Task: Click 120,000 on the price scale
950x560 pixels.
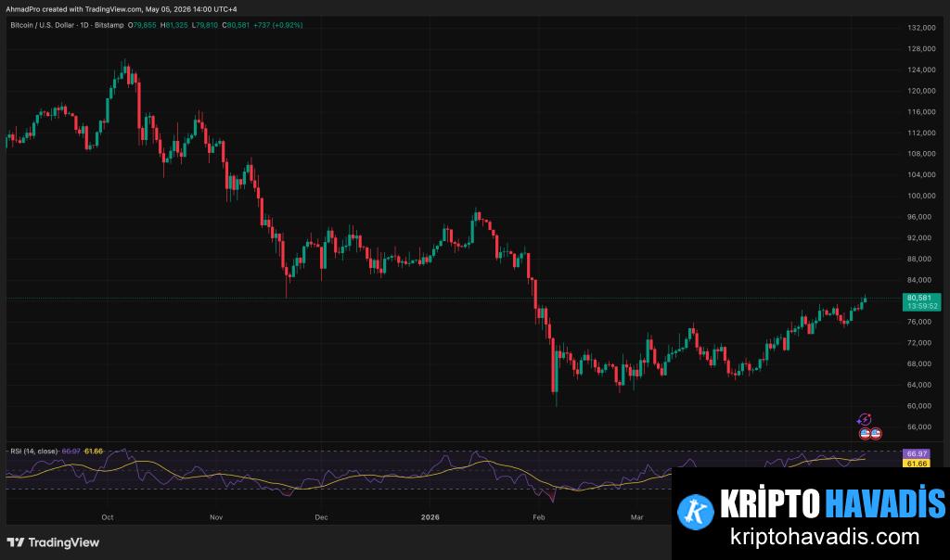Action: click(921, 91)
